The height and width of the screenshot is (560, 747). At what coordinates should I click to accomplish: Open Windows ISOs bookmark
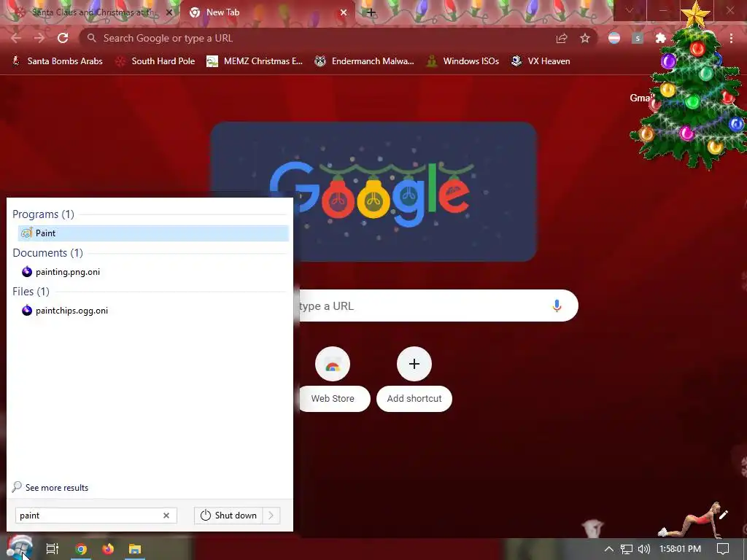[x=462, y=61]
